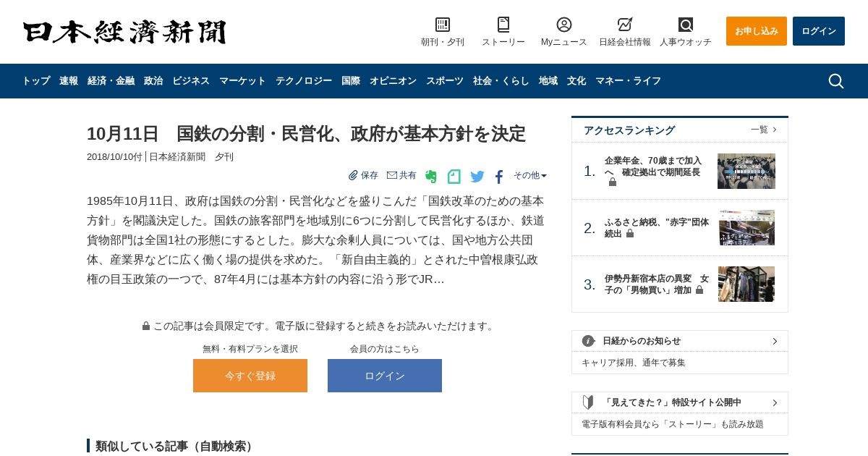Click the 日本経済新聞 logo
Viewport: 868px width, 456px height.
[124, 32]
